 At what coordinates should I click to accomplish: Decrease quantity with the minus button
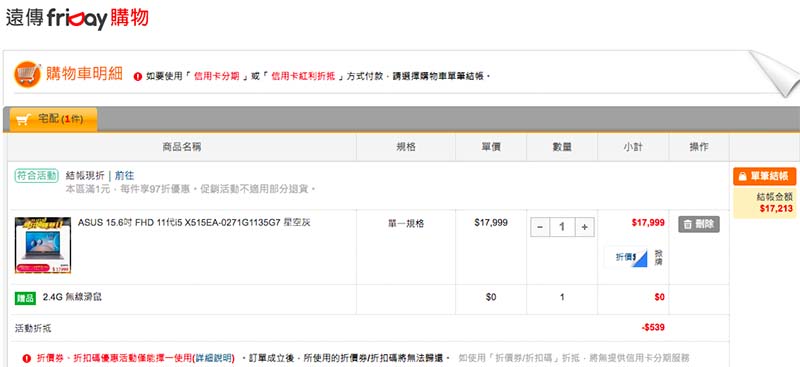point(540,227)
